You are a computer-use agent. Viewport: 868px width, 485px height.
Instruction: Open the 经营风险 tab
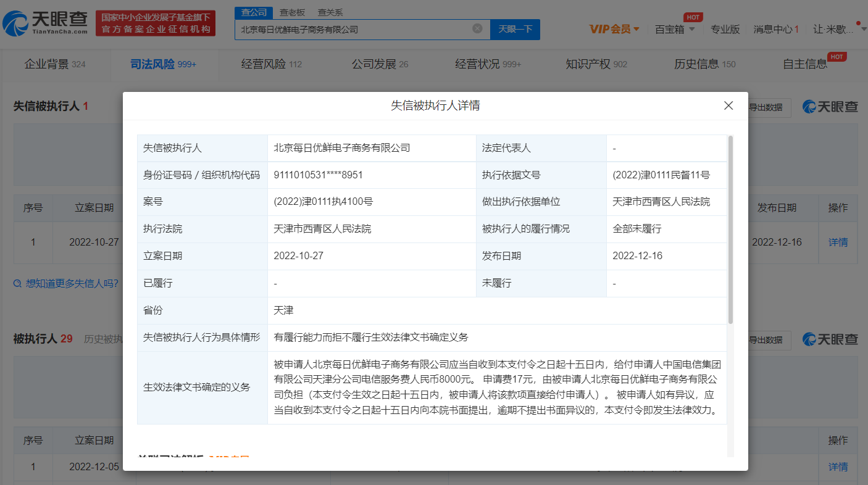point(272,64)
